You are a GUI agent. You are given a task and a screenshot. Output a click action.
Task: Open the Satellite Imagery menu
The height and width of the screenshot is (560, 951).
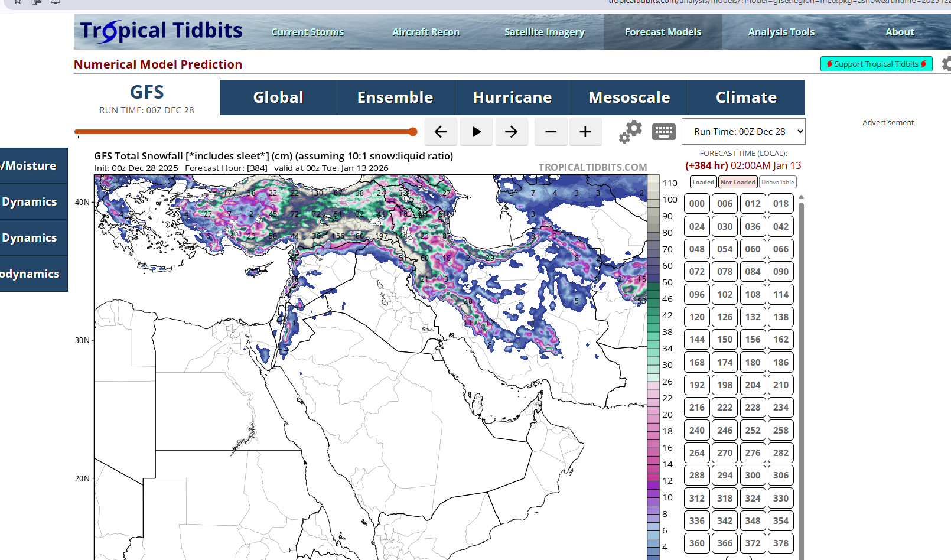(544, 32)
